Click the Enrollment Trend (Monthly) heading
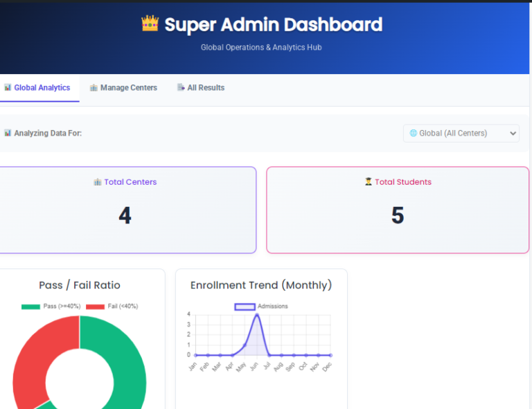532x409 pixels. tap(261, 285)
